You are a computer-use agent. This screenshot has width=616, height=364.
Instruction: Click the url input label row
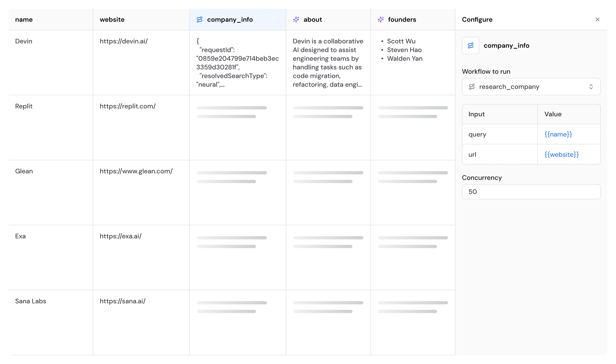click(x=500, y=155)
